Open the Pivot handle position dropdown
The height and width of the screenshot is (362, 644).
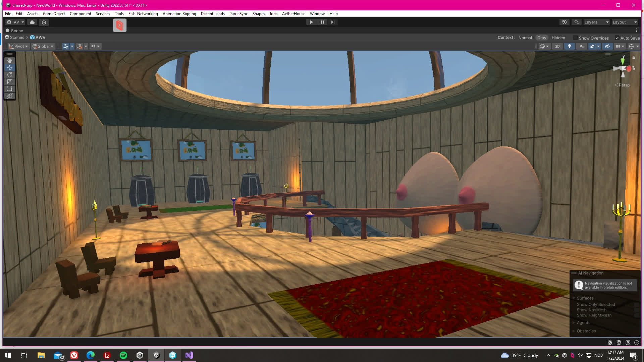point(19,46)
